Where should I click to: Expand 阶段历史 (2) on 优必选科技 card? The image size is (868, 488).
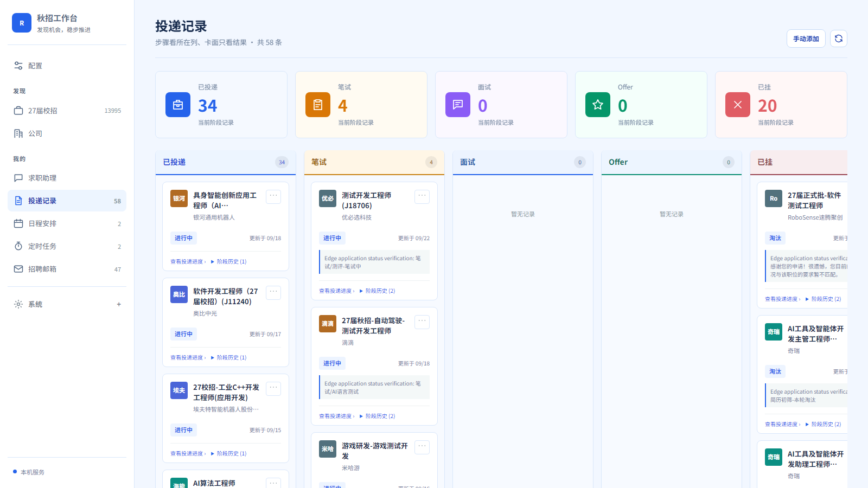click(x=377, y=291)
